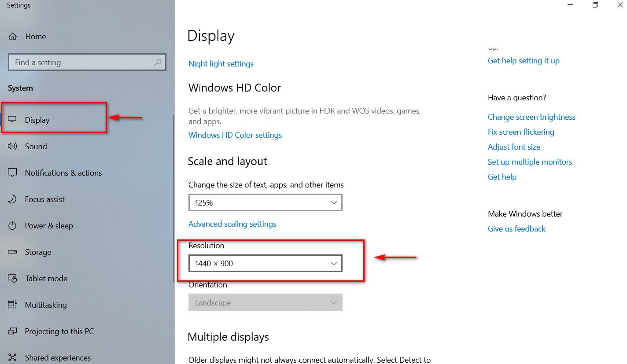The width and height of the screenshot is (627, 364).
Task: Open Set up multiple monitors link
Action: (530, 162)
